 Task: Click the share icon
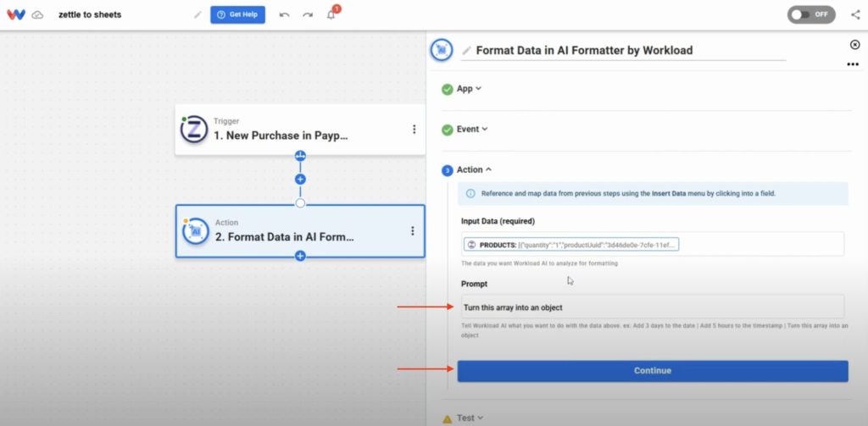pyautogui.click(x=855, y=15)
